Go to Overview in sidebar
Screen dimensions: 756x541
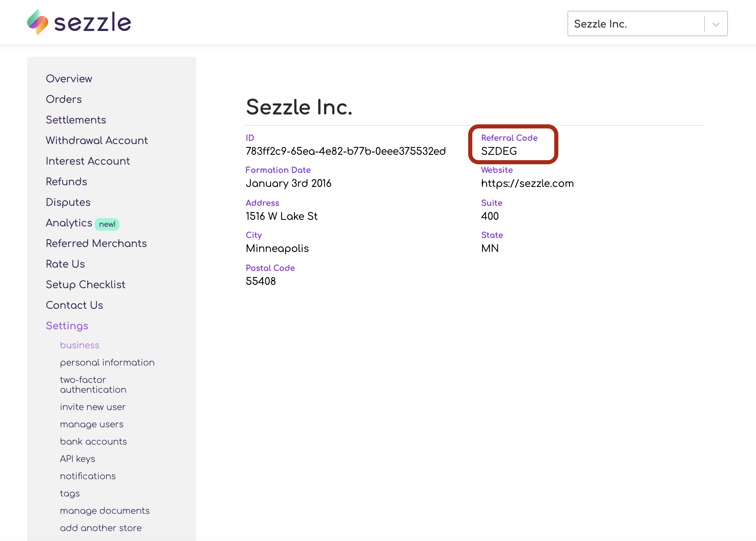69,79
